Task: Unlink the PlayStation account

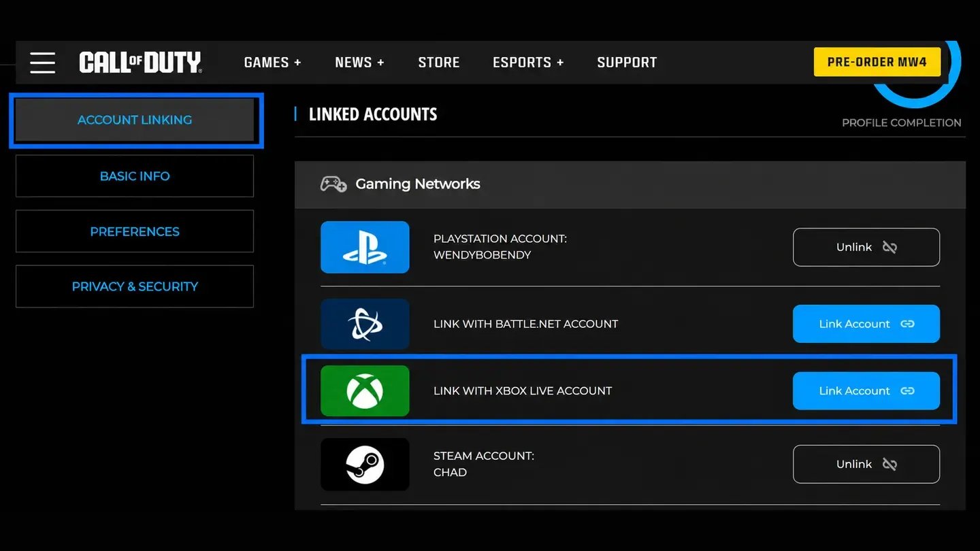Action: [x=866, y=247]
